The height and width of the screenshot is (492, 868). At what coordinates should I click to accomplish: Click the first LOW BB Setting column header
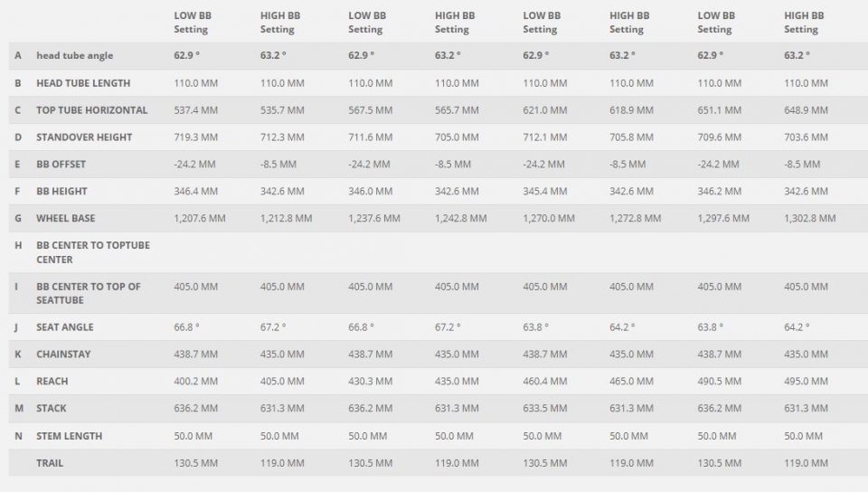tap(193, 23)
